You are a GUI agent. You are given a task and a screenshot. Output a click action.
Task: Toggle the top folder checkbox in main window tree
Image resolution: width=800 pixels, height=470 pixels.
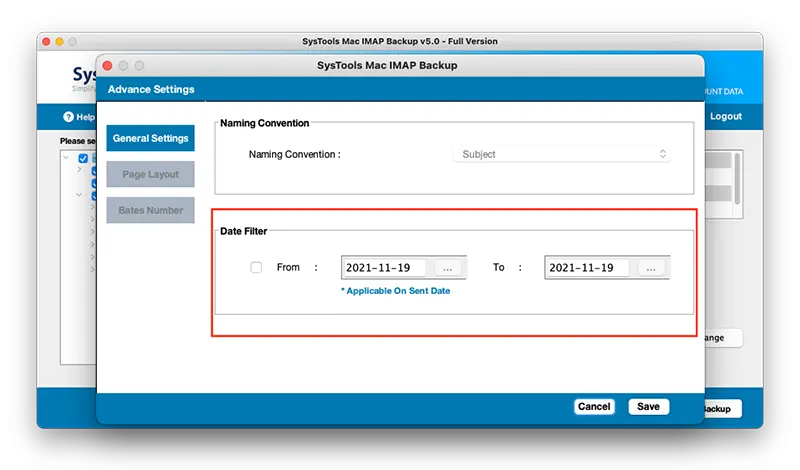(83, 158)
